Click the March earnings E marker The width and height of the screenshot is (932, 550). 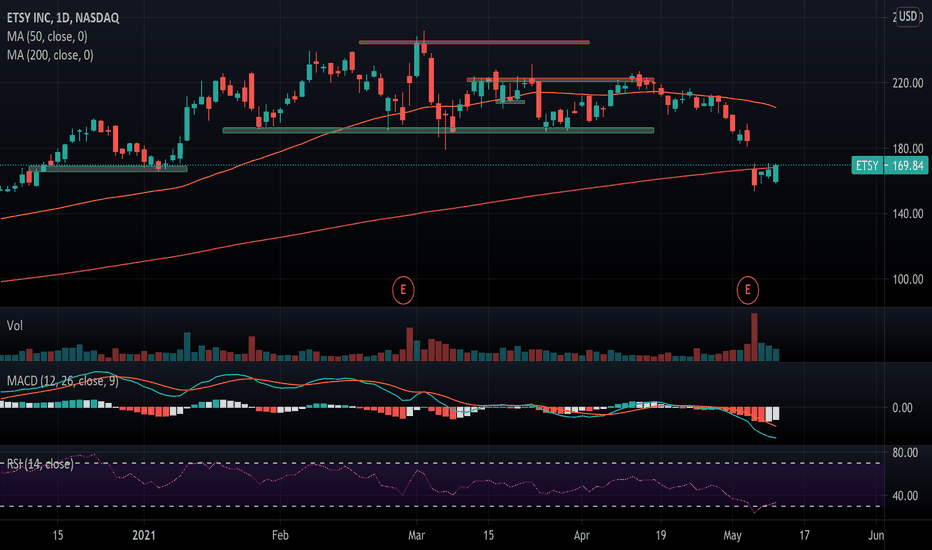click(x=403, y=290)
